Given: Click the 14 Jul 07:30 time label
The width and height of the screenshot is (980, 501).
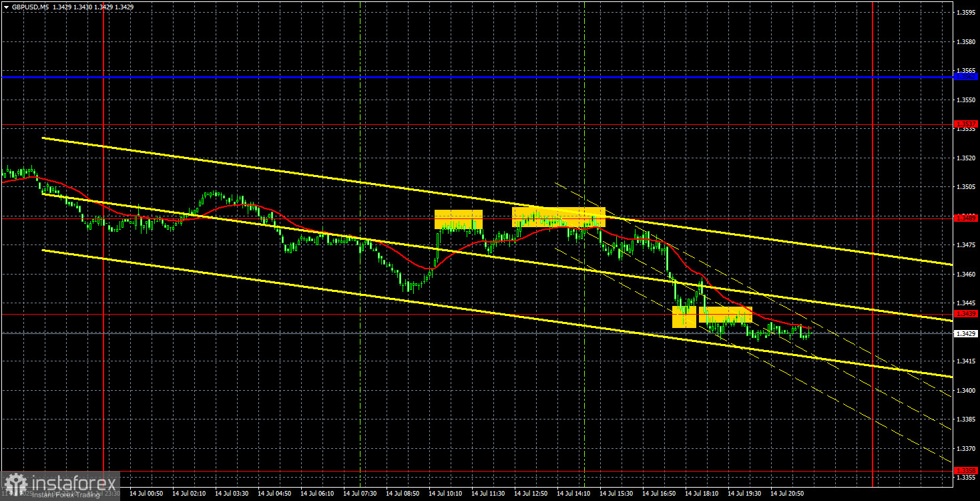Looking at the screenshot, I should (360, 494).
